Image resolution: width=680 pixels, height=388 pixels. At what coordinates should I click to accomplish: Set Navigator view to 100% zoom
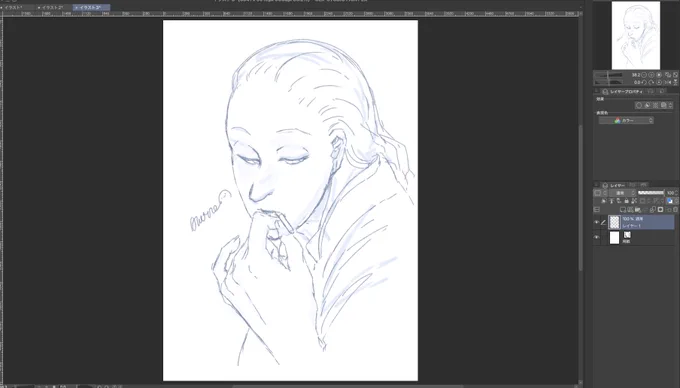coord(659,75)
